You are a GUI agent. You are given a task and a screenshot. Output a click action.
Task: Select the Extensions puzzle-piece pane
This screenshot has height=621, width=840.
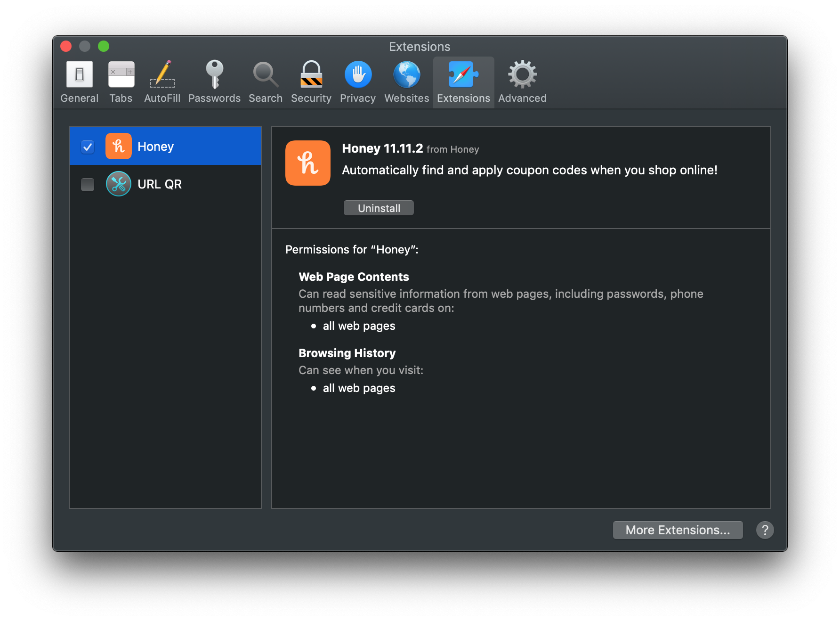pyautogui.click(x=464, y=82)
